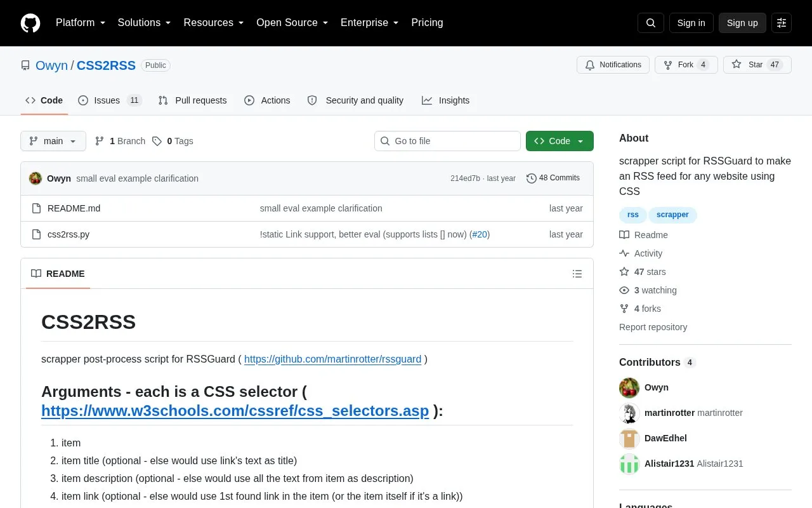Click the Notifications bell button
Screen dimensions: 812x508
coord(613,65)
